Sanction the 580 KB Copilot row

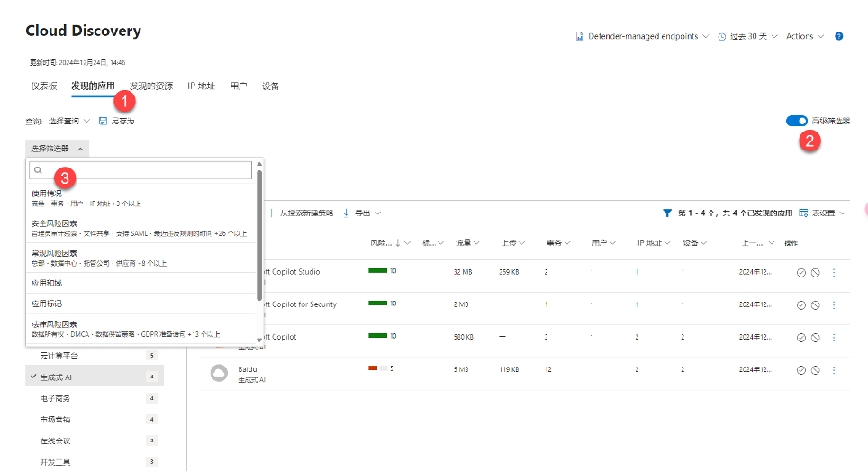800,338
